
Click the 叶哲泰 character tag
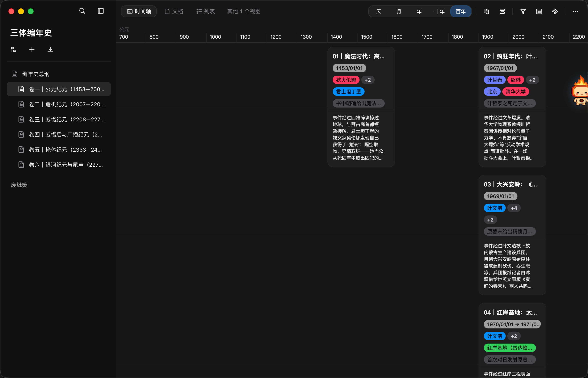click(x=495, y=80)
